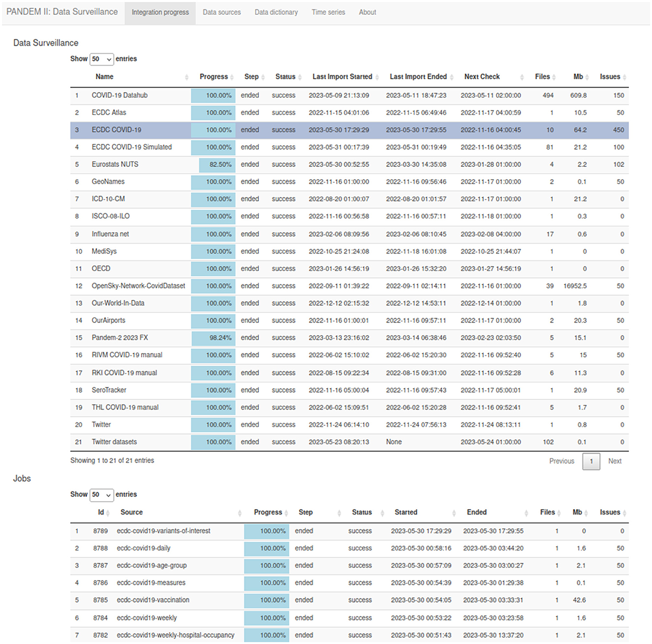Open the Data sources tab
Image resolution: width=652 pixels, height=644 pixels.
click(x=222, y=12)
